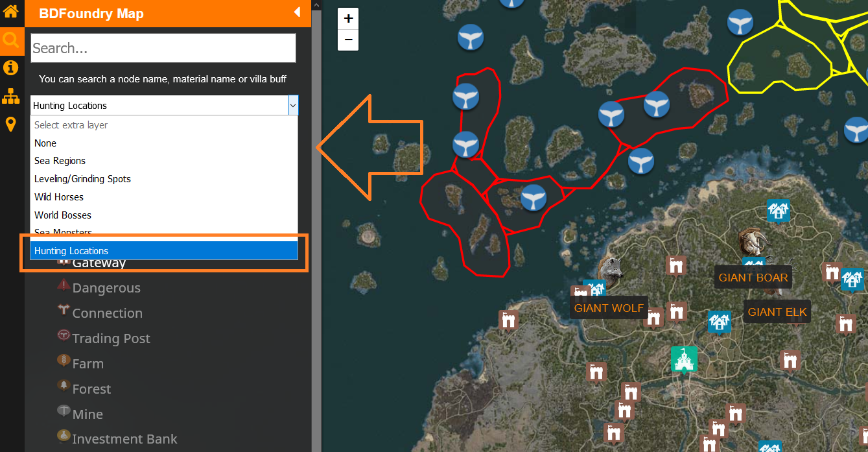Click the whale marker nearest the zoom buttons
Viewport: 868px width, 452px height.
pyautogui.click(x=471, y=38)
